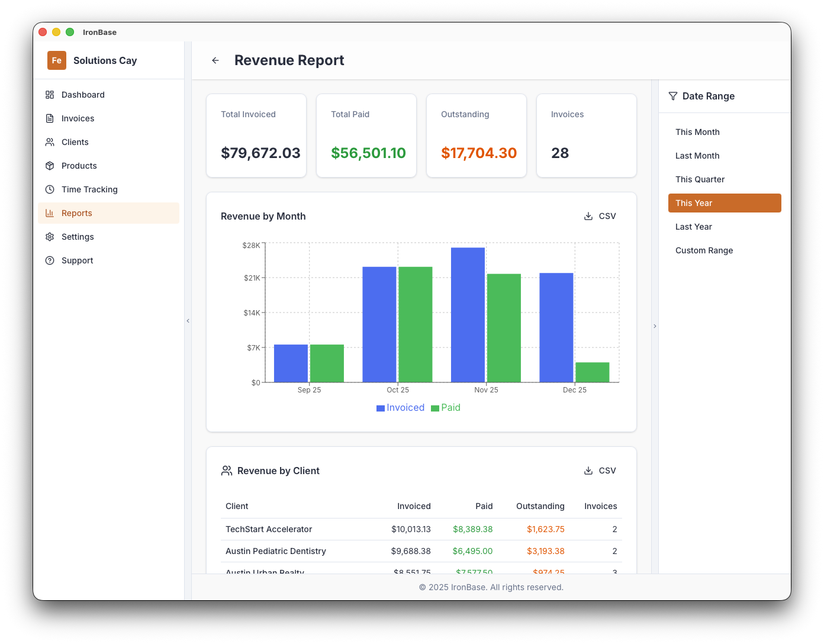The width and height of the screenshot is (824, 644).
Task: Open the Invoices section icon
Action: coord(50,118)
